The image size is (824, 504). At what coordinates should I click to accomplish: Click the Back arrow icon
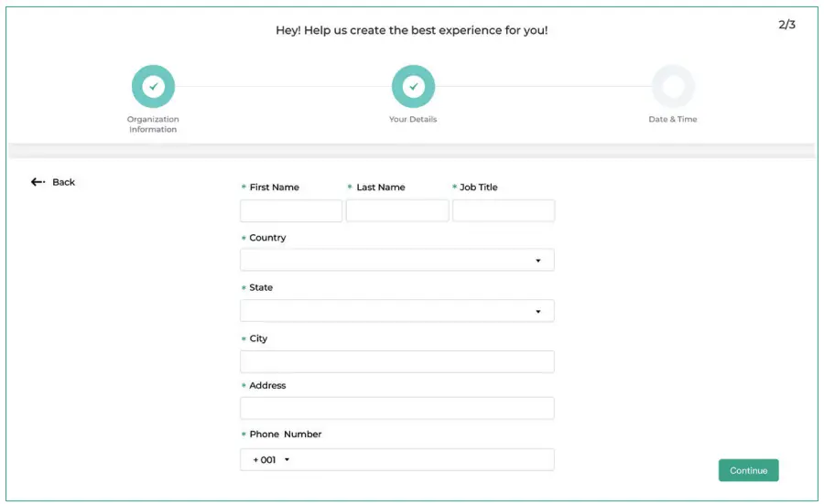38,182
